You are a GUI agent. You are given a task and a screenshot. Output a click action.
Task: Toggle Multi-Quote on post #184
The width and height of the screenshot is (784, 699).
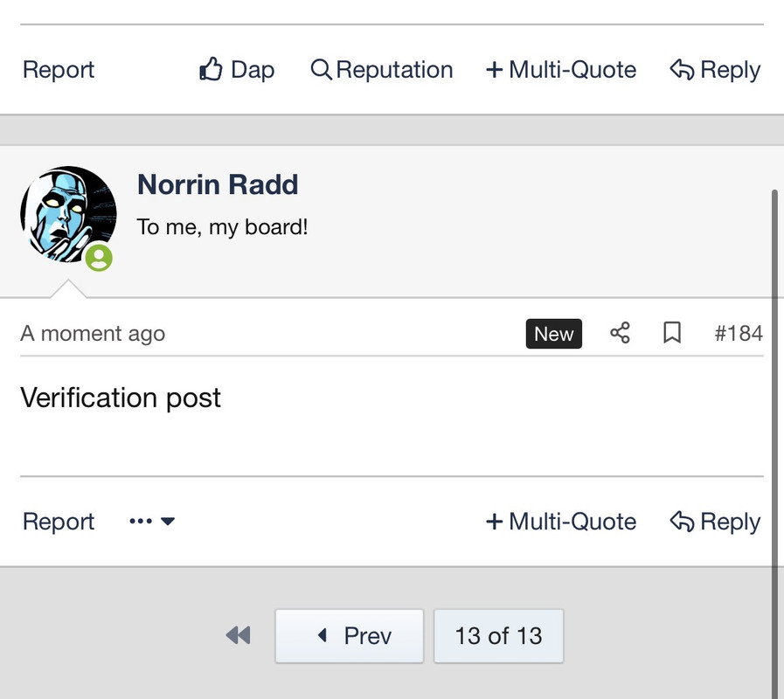pyautogui.click(x=561, y=522)
